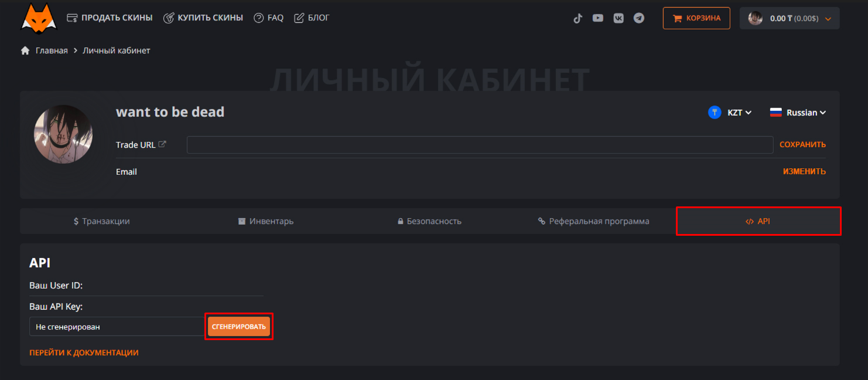Click the home icon in breadcrumbs
The height and width of the screenshot is (380, 868).
(x=25, y=50)
